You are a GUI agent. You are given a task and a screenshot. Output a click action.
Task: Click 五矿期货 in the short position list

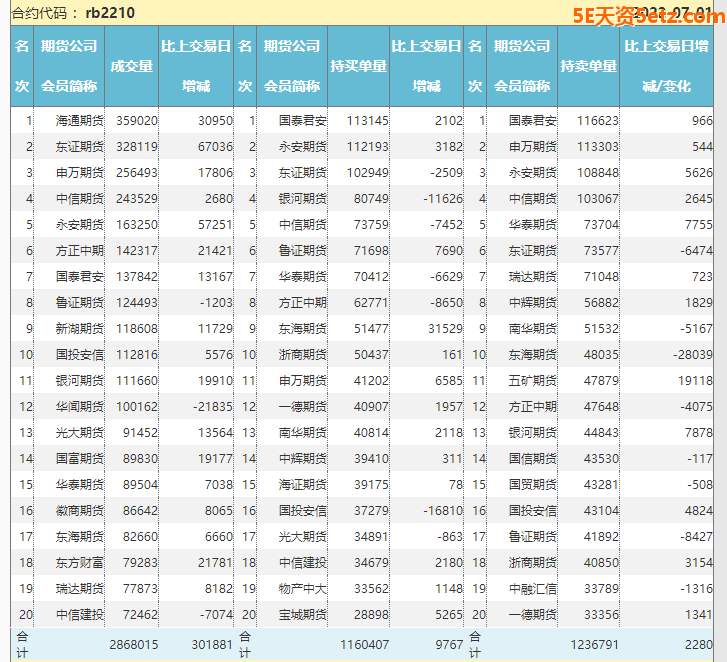pyautogui.click(x=532, y=381)
